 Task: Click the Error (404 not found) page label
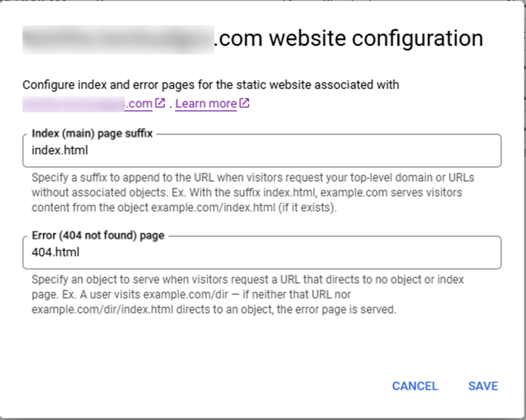(x=98, y=236)
